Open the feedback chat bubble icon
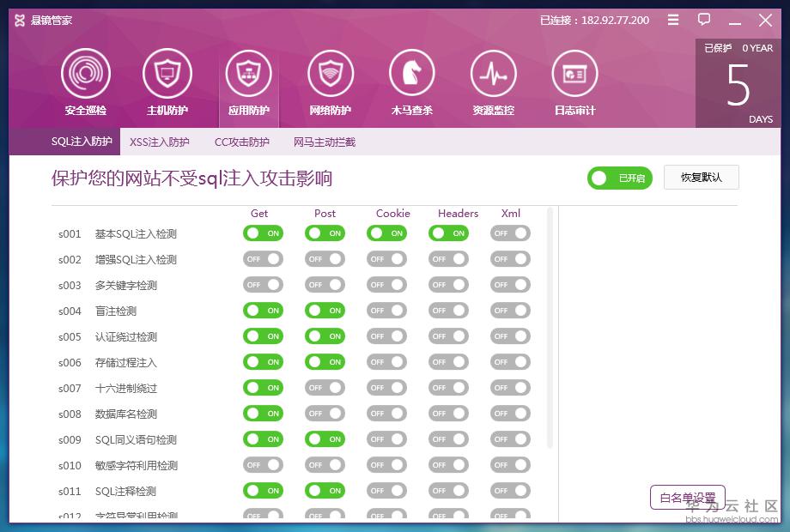This screenshot has width=790, height=532. tap(704, 20)
